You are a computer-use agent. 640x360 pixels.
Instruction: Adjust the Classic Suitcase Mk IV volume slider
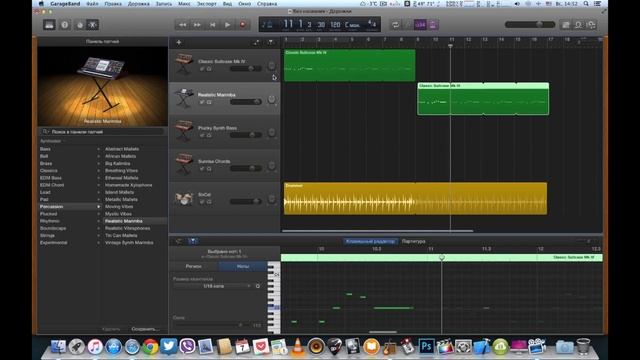pyautogui.click(x=246, y=69)
